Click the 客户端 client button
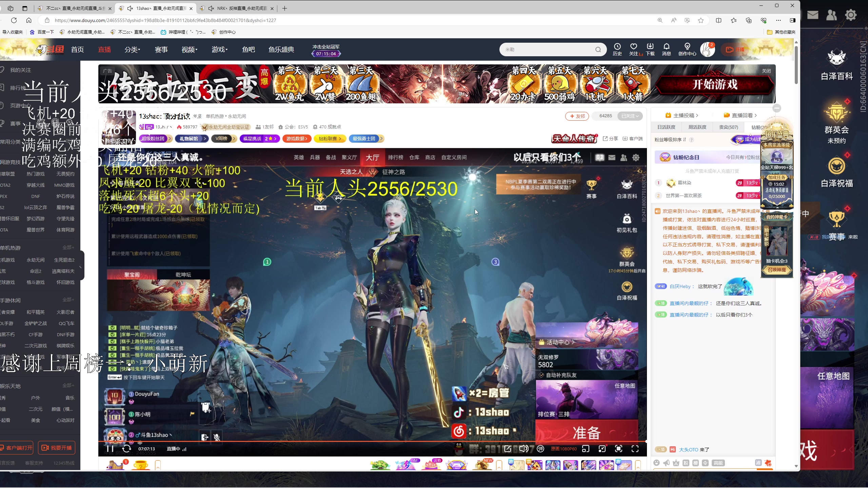Screen dimensions: 868x488 pos(633,139)
